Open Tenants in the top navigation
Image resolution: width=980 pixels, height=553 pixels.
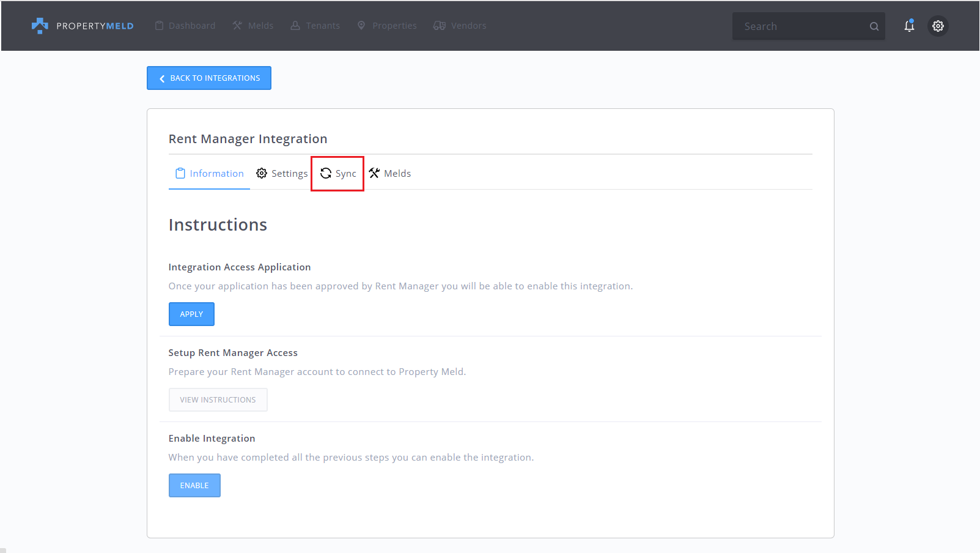click(315, 26)
